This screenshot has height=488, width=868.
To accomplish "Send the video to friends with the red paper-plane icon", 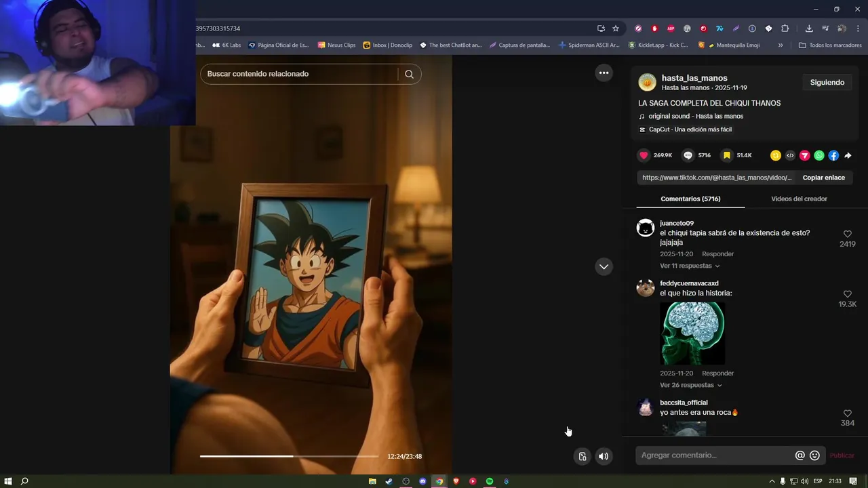I will click(x=804, y=155).
